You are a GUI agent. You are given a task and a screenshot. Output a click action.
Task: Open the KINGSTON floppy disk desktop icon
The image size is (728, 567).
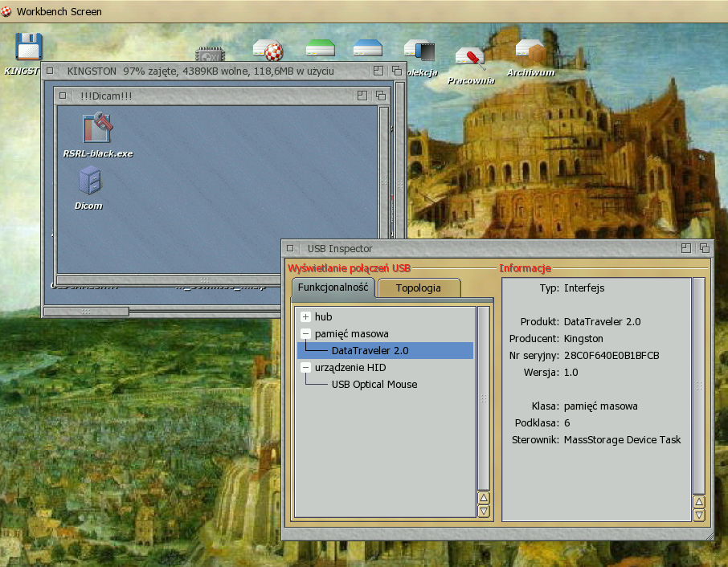[x=28, y=47]
